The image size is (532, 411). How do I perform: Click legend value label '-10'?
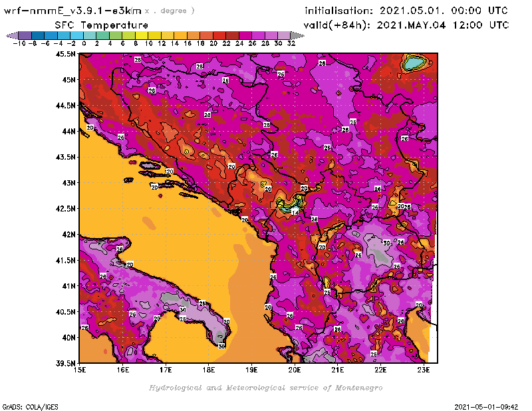click(x=19, y=43)
